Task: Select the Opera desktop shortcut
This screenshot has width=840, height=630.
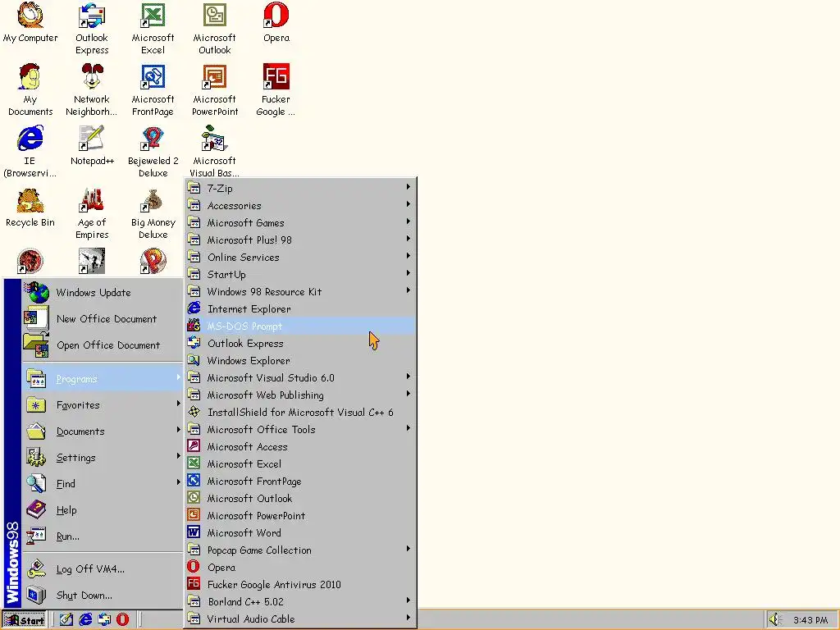Action: [x=276, y=22]
